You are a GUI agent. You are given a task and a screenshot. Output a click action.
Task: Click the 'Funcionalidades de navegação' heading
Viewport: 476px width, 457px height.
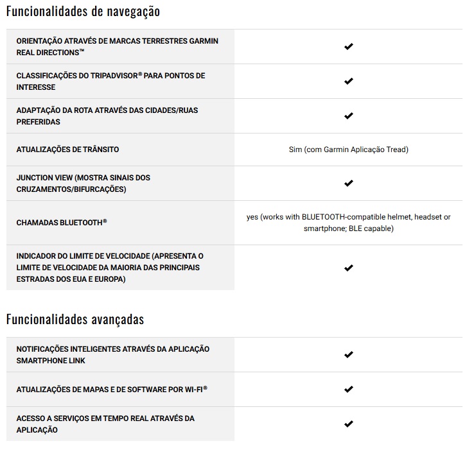click(83, 12)
